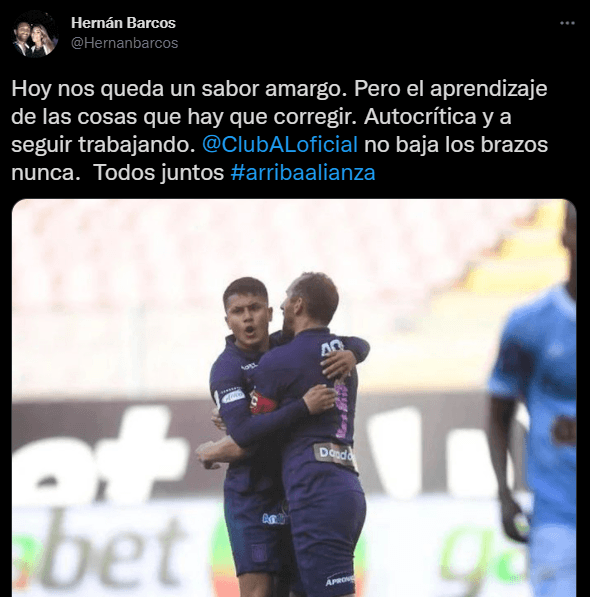This screenshot has height=597, width=590.
Task: Click the pink number on jersey back
Action: tap(342, 410)
